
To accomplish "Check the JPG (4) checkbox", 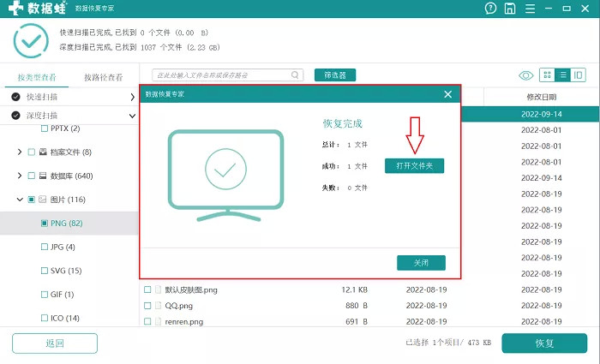I will [x=45, y=247].
